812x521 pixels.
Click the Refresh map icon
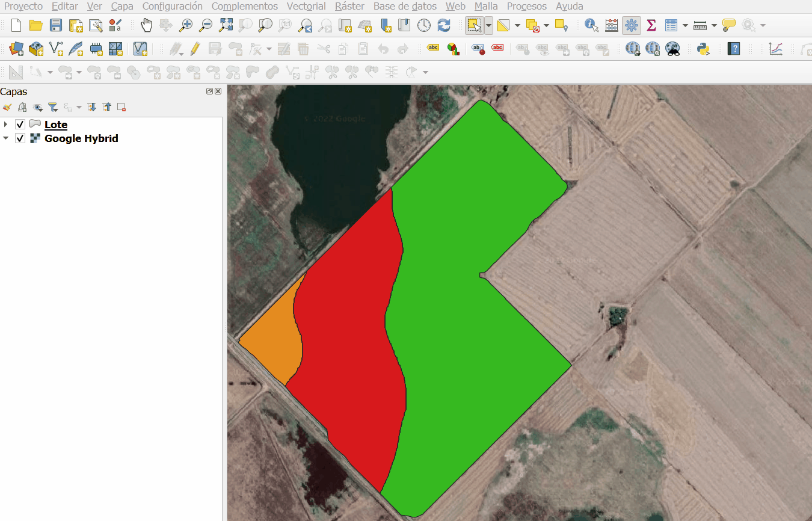pyautogui.click(x=444, y=25)
